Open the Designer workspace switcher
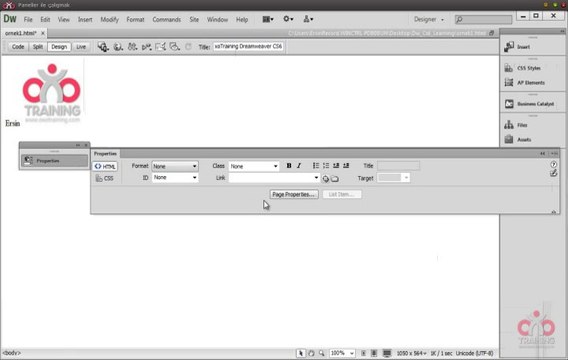Screen dimensions: 568x360 (429, 19)
